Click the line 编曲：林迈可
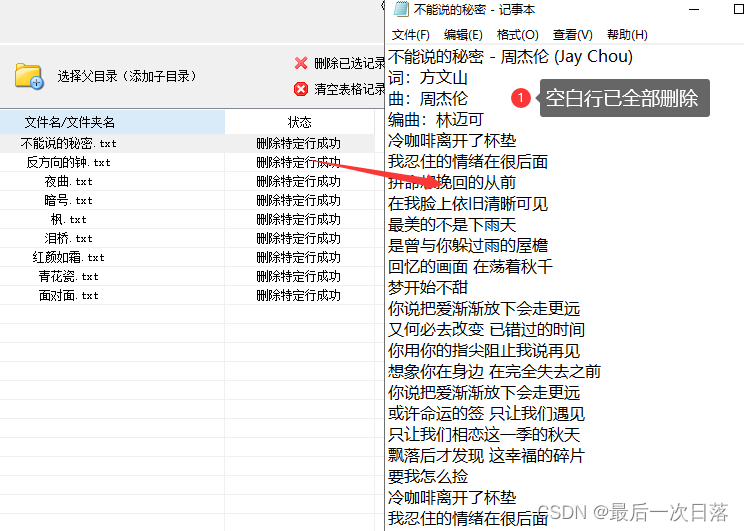Viewport: 744px width, 531px height. pyautogui.click(x=436, y=120)
